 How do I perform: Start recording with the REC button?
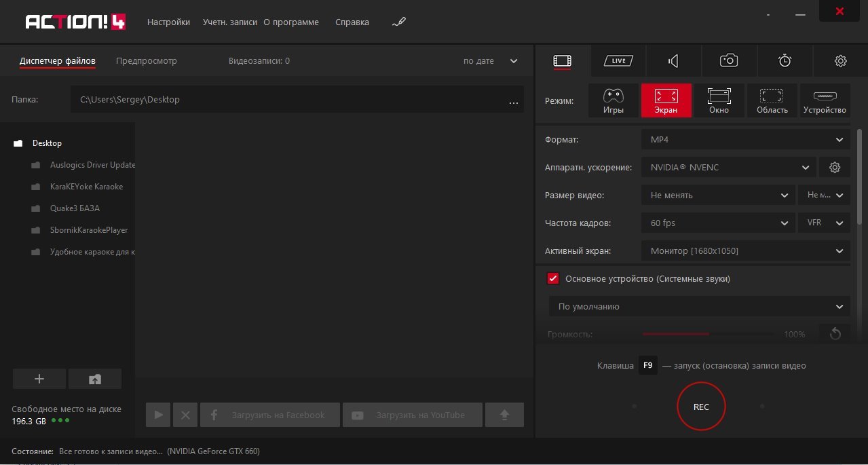pos(701,407)
